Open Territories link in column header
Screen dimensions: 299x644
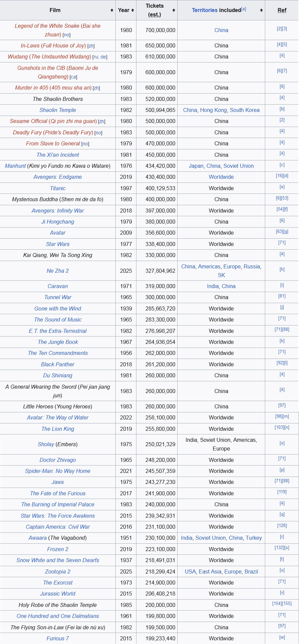pyautogui.click(x=205, y=10)
